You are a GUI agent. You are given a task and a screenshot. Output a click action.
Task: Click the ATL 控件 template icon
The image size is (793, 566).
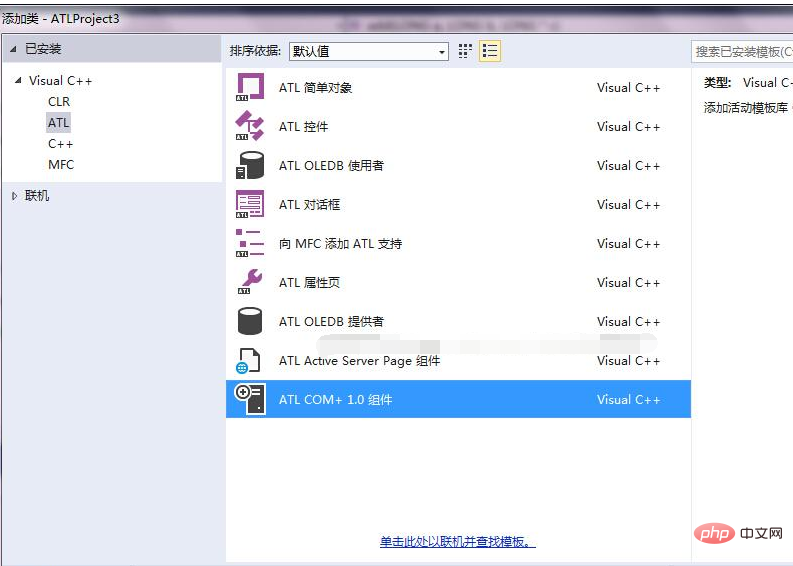point(250,126)
